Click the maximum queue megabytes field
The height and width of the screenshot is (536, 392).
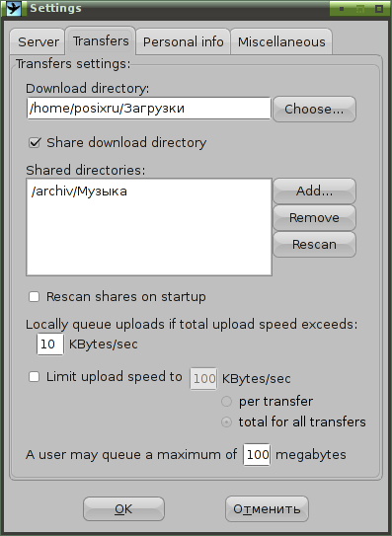(x=257, y=455)
